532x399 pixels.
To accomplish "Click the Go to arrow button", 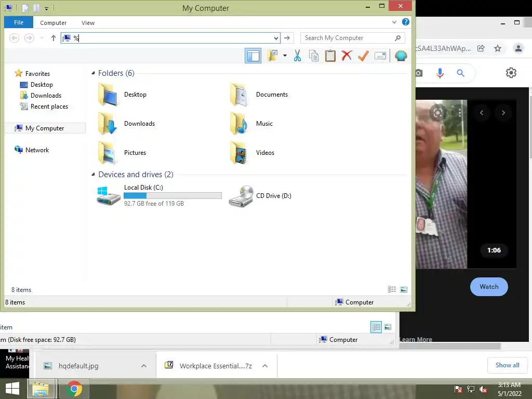I will coord(287,38).
